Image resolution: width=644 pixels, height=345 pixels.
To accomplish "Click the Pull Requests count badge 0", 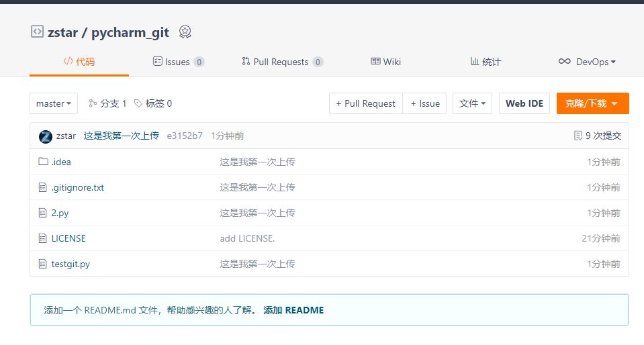I will (318, 62).
